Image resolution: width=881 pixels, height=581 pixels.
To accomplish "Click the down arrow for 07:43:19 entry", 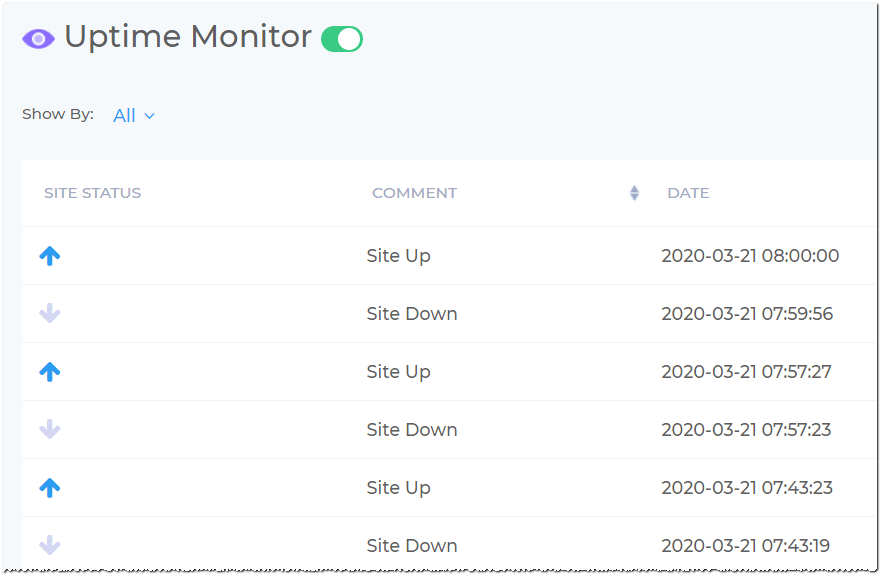I will [x=49, y=546].
